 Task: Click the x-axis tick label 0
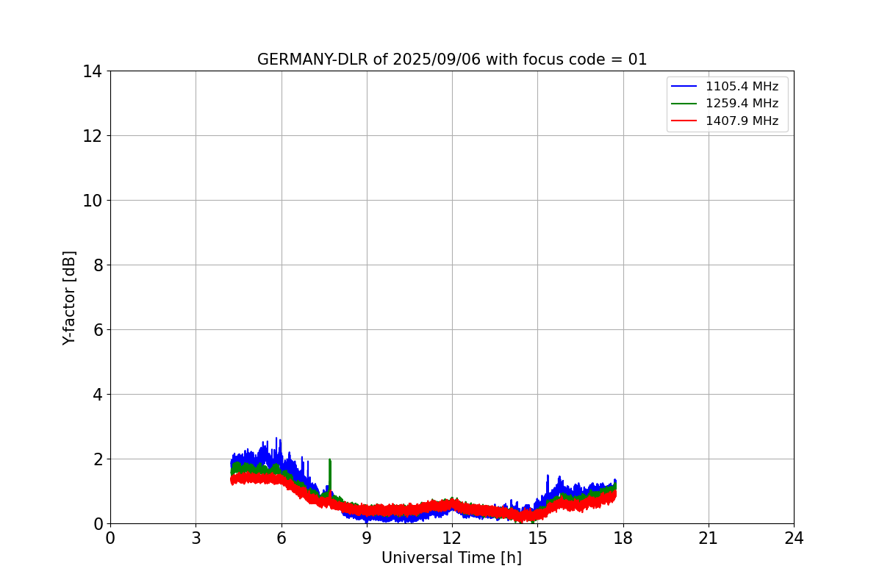110,538
